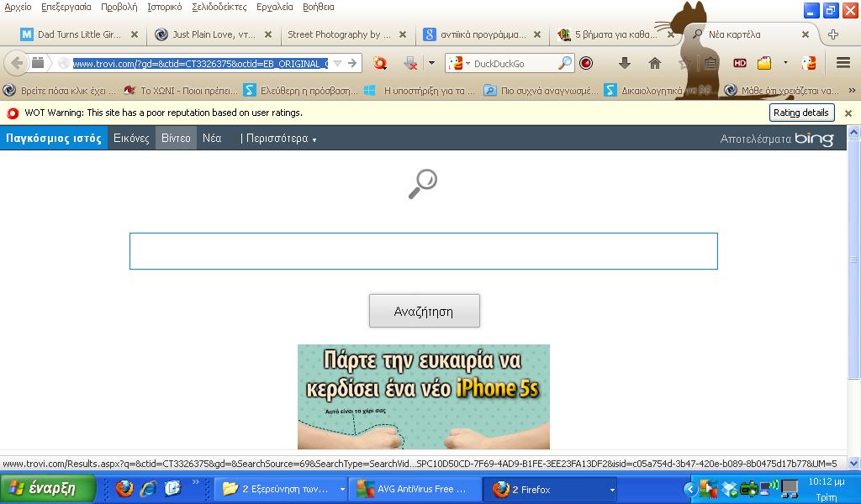
Task: Open the 'Βρείτε πόσα κλικ έχει' bookmark
Action: point(60,90)
